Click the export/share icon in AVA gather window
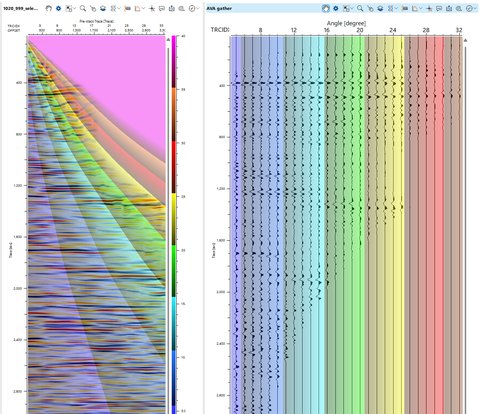 [449, 9]
